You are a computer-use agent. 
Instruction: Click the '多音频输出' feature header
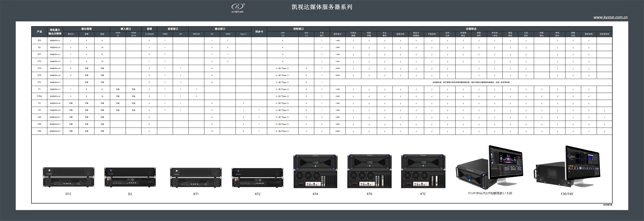(x=463, y=34)
